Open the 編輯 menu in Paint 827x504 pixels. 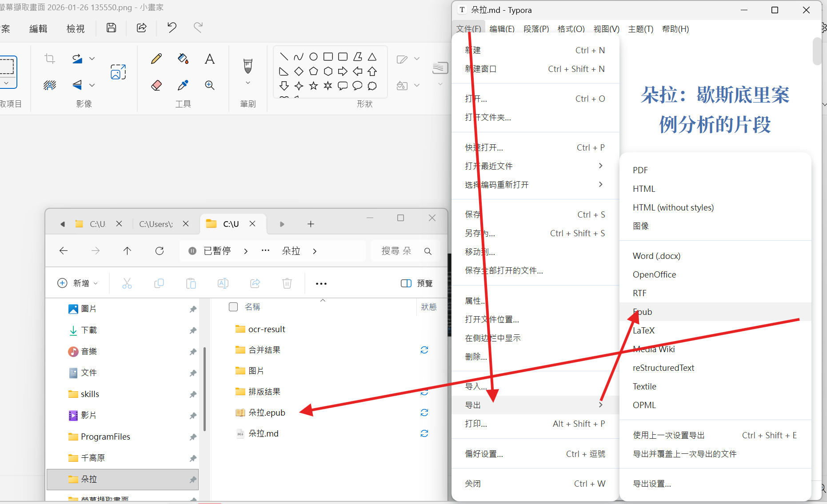coord(38,29)
